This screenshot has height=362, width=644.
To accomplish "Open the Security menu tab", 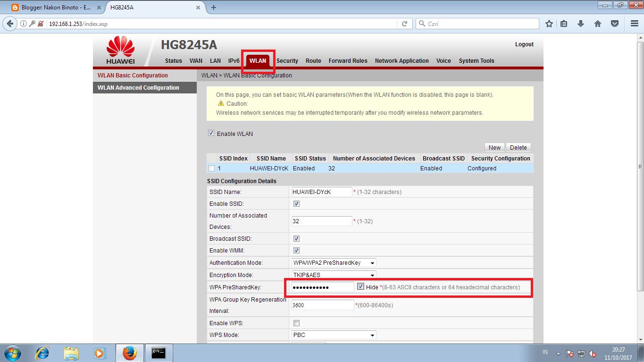I will tap(287, 61).
